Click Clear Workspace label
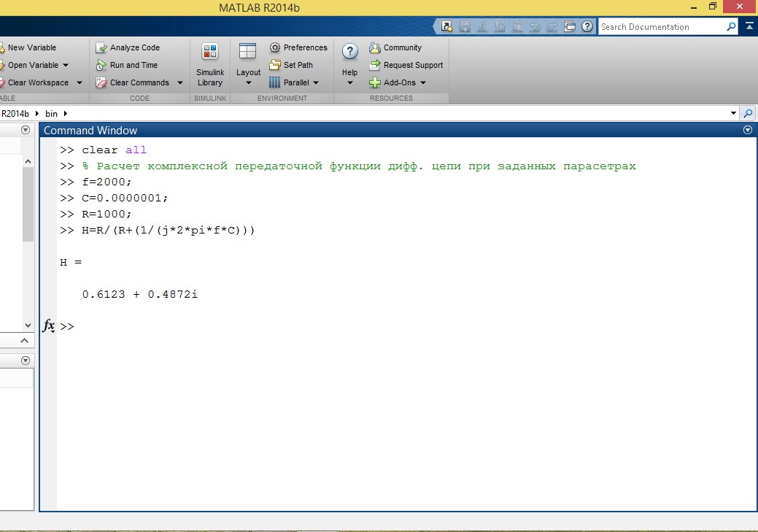Image resolution: width=758 pixels, height=532 pixels. tap(38, 82)
